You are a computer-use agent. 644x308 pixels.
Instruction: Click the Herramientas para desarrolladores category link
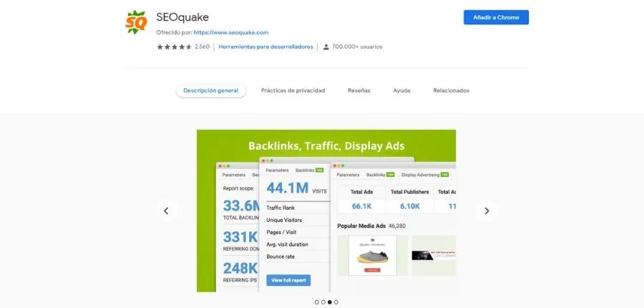click(x=265, y=47)
